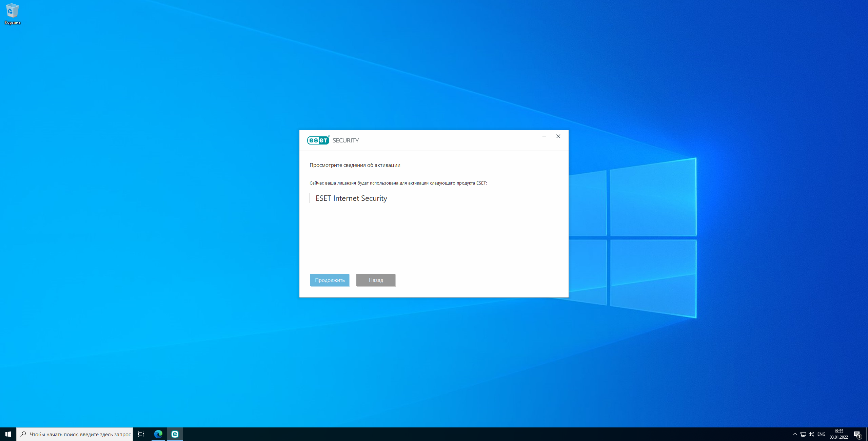Open the Windows Start menu
This screenshot has height=441, width=868.
8,434
